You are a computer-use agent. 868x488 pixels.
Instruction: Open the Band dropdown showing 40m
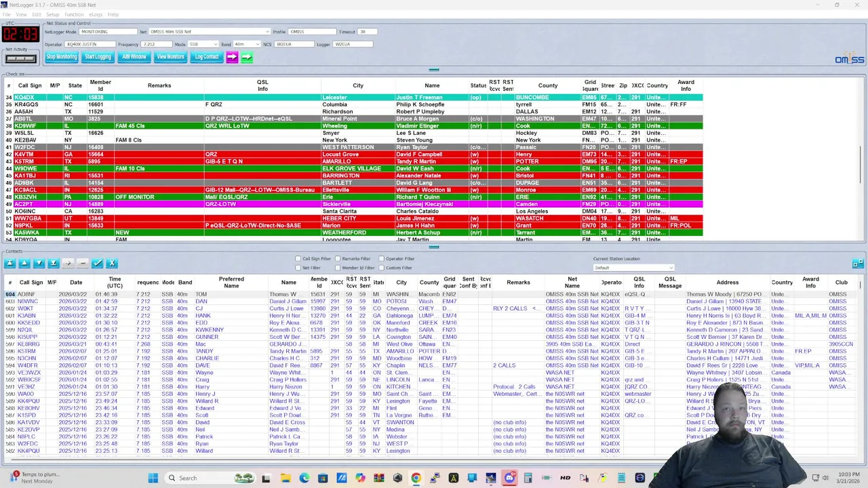tap(247, 44)
